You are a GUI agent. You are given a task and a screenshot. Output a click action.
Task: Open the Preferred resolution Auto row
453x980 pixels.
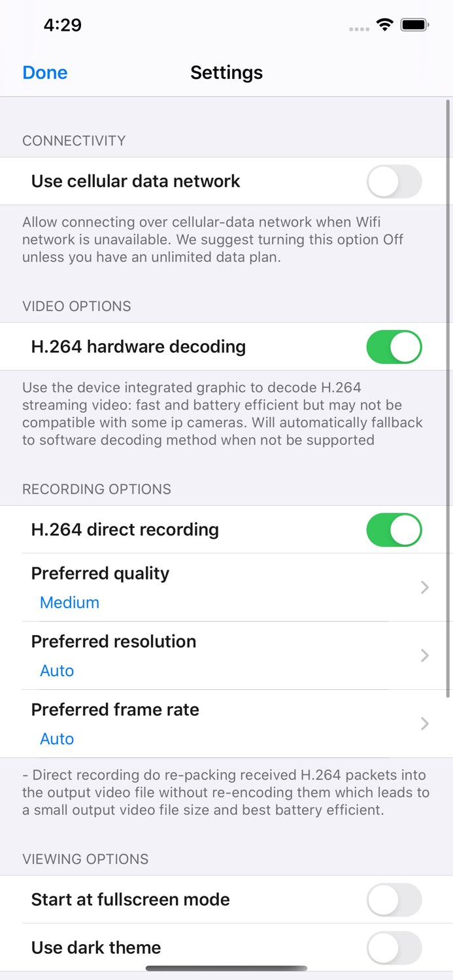(x=226, y=655)
